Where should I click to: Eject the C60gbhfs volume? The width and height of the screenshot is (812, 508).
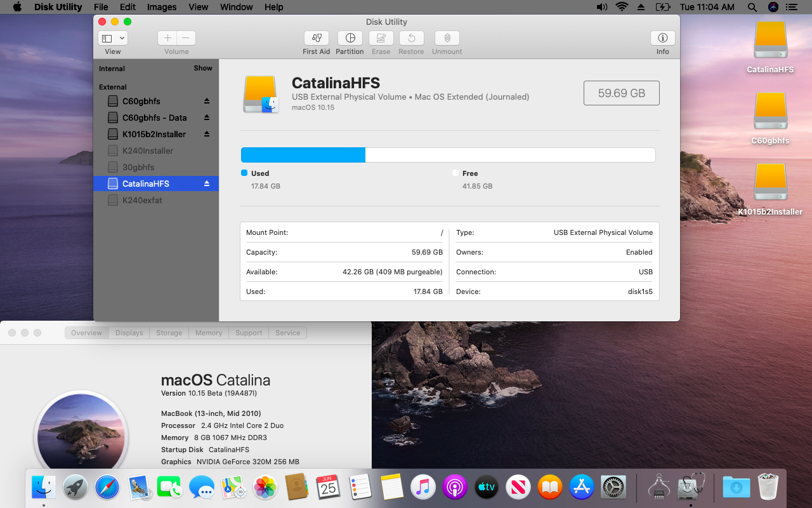[x=207, y=101]
